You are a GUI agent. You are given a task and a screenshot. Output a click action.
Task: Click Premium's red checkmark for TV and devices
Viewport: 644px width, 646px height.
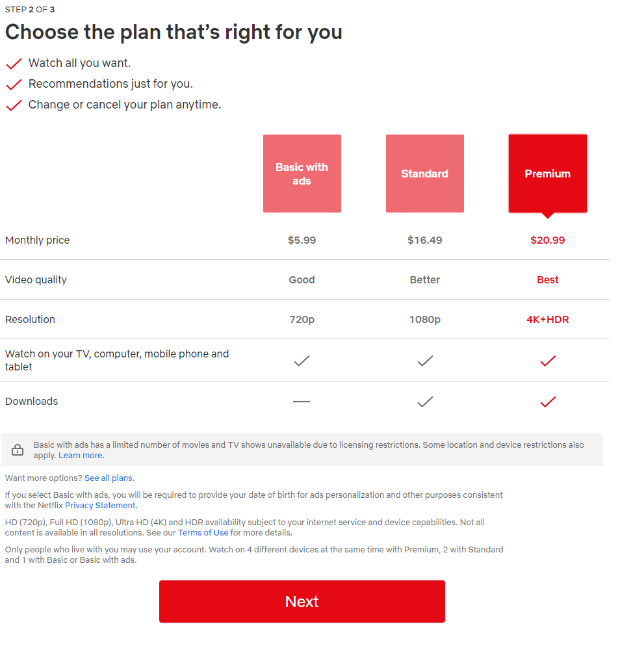tap(547, 361)
